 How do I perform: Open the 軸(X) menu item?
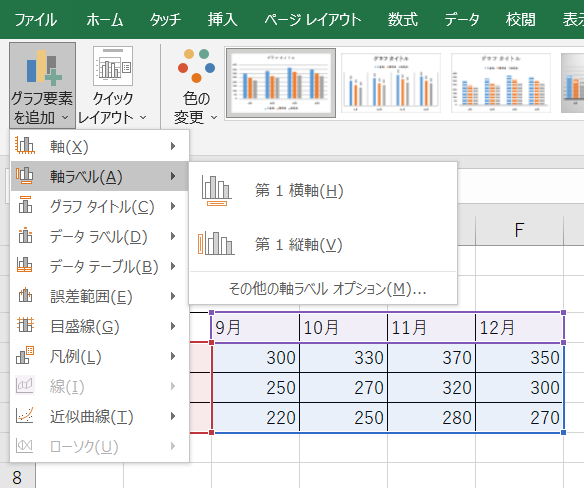(99, 146)
